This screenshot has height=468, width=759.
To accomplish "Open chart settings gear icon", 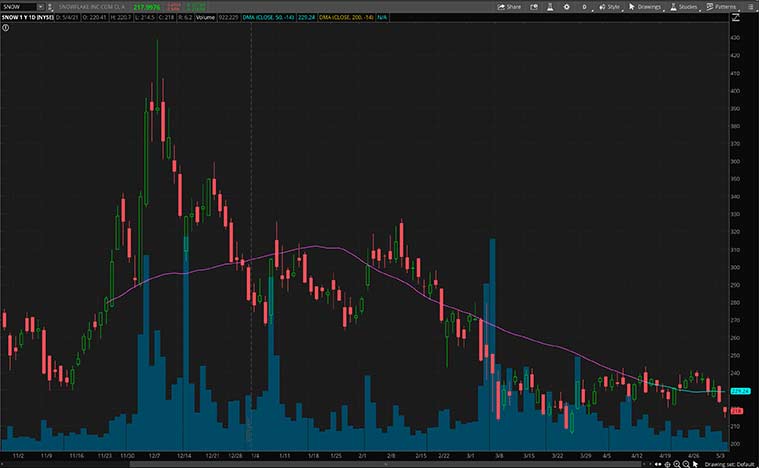I will pos(568,6).
